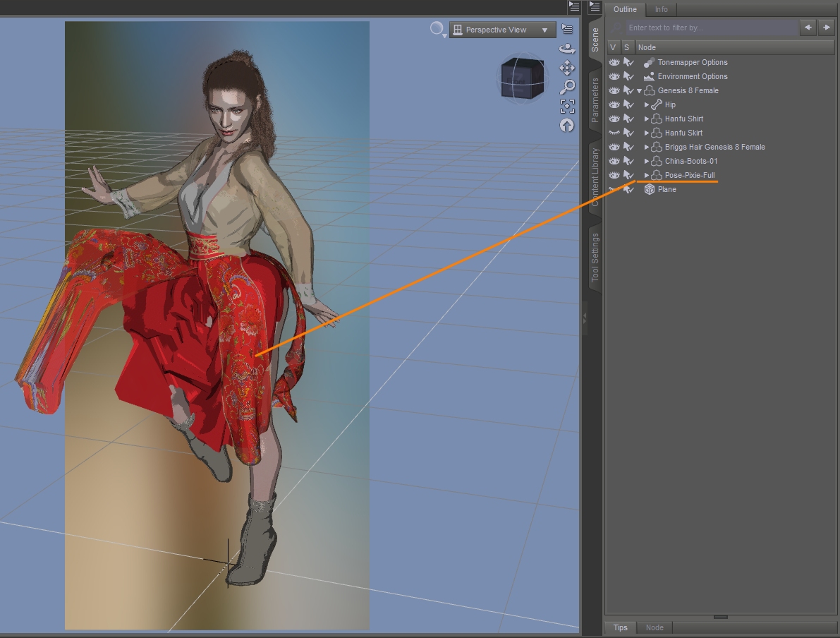Open the Scene pane options menu icon
840x638 pixels.
tap(595, 7)
